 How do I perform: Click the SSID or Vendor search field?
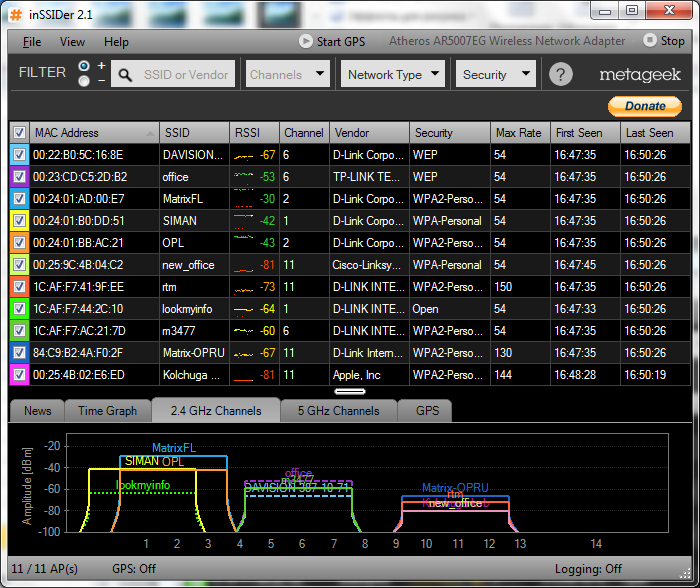click(x=173, y=74)
